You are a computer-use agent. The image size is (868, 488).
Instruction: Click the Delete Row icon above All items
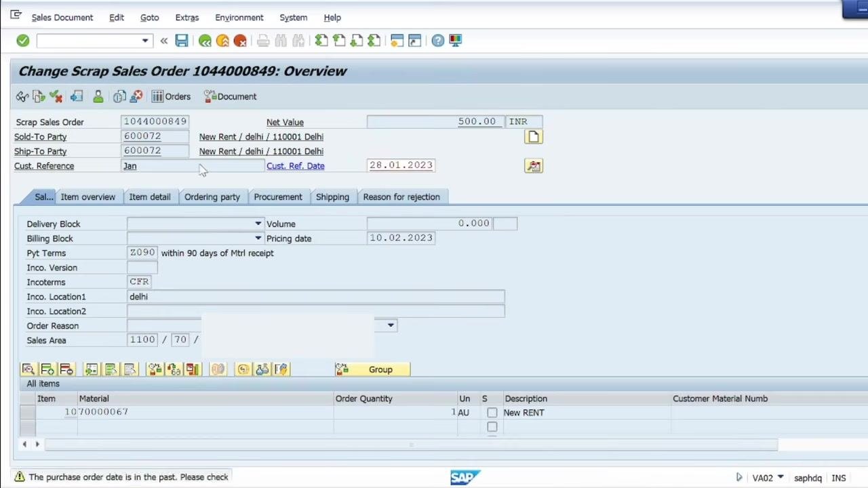[66, 369]
